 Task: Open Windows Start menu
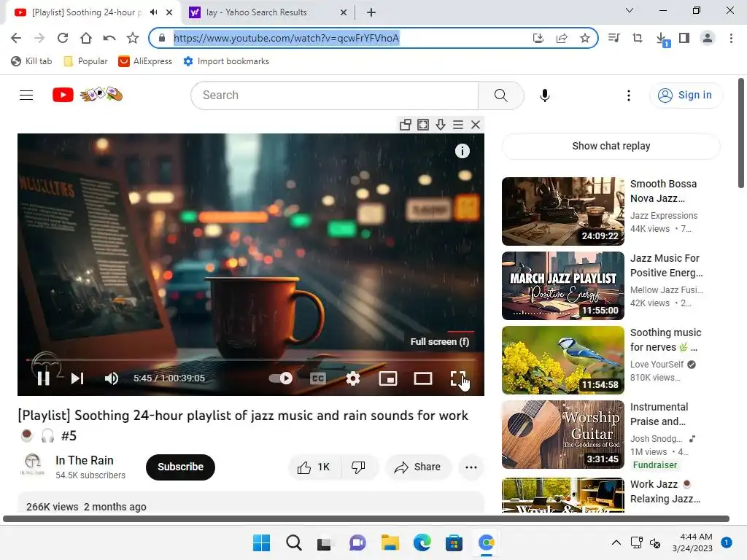261,542
